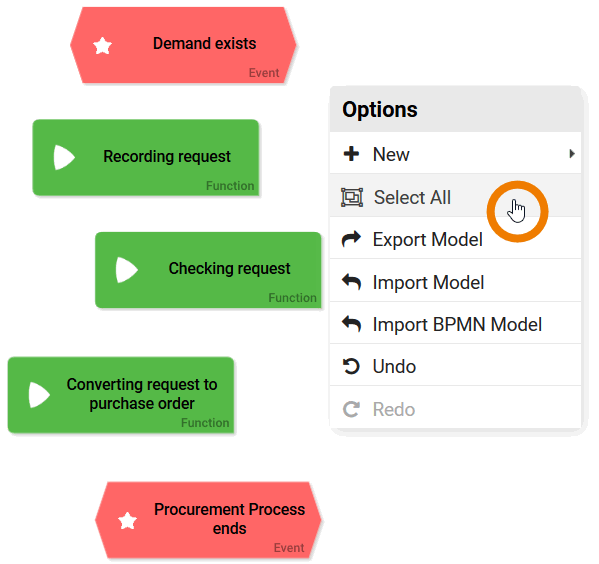The height and width of the screenshot is (564, 599).
Task: Click the star icon on Demand exists
Action: tap(102, 46)
